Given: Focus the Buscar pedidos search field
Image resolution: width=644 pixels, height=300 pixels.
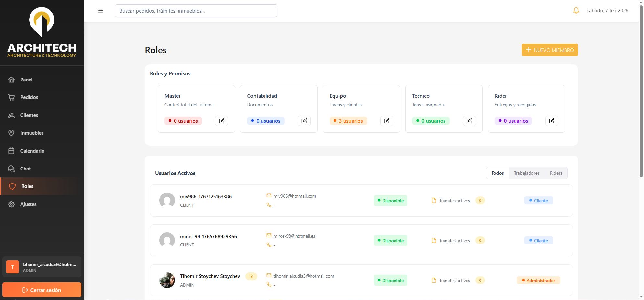Looking at the screenshot, I should coord(196,11).
